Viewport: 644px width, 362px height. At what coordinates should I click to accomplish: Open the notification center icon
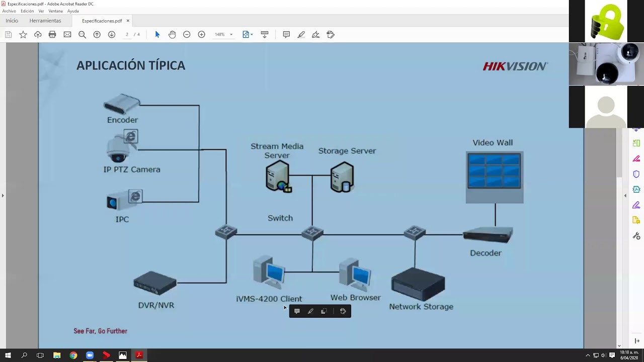612,355
